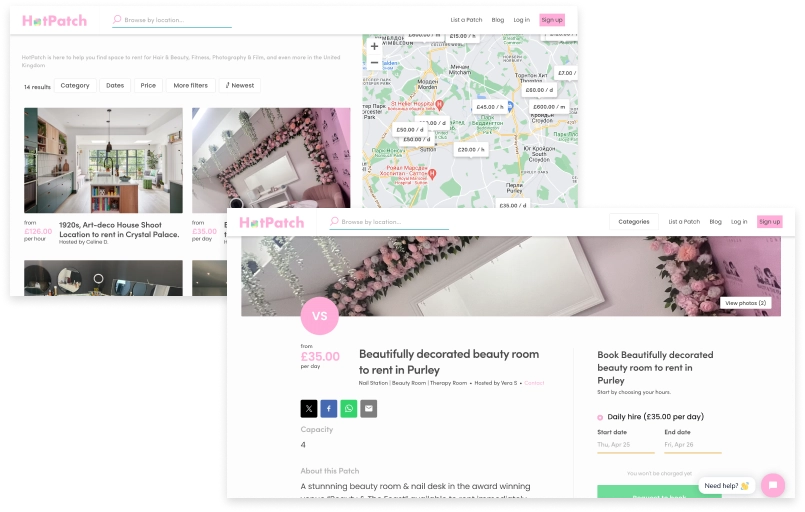805x512 pixels.
Task: Open pink flower beauty room thumbnail
Action: [271, 158]
